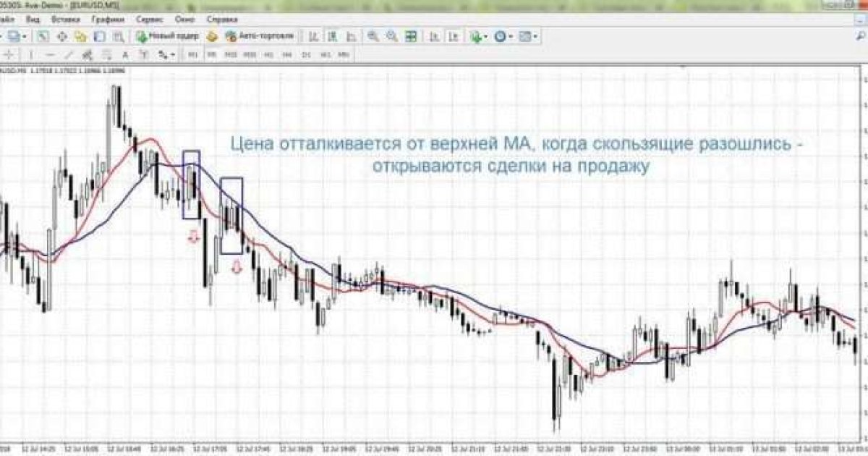The width and height of the screenshot is (868, 456).
Task: Open the Графики menu
Action: tap(108, 19)
